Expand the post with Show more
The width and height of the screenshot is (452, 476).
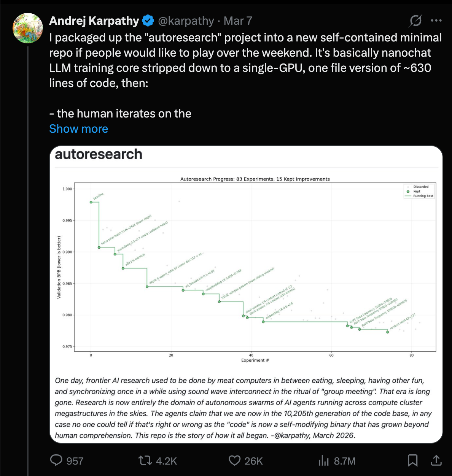pyautogui.click(x=78, y=129)
